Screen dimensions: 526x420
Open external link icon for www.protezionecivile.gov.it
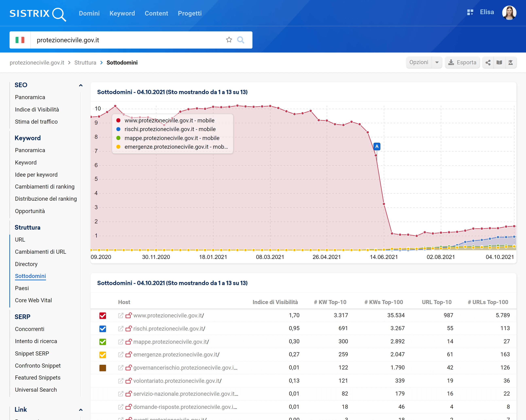(121, 316)
